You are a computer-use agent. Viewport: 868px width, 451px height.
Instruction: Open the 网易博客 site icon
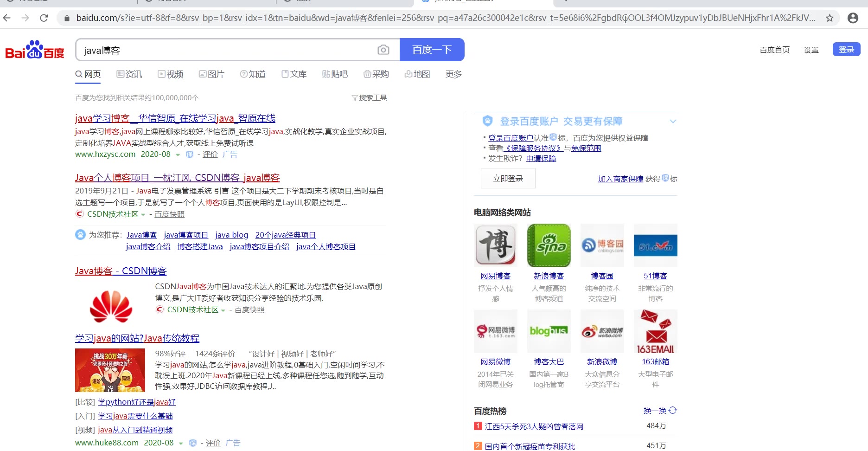pos(495,245)
